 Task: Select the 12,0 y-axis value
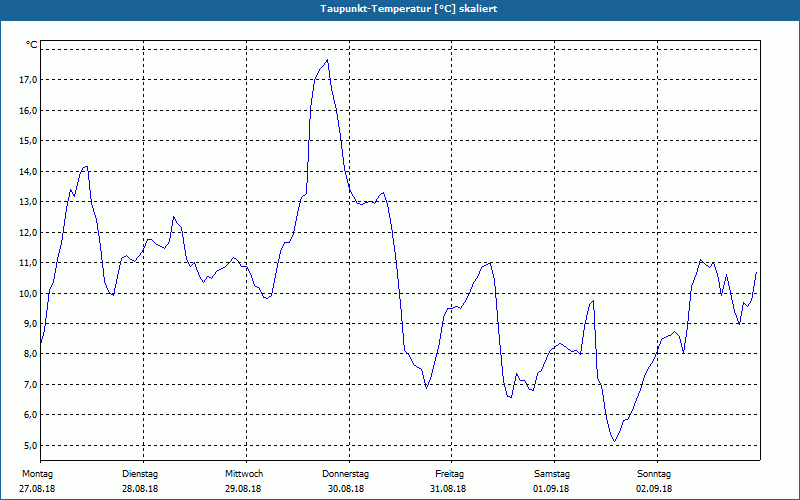(x=29, y=232)
